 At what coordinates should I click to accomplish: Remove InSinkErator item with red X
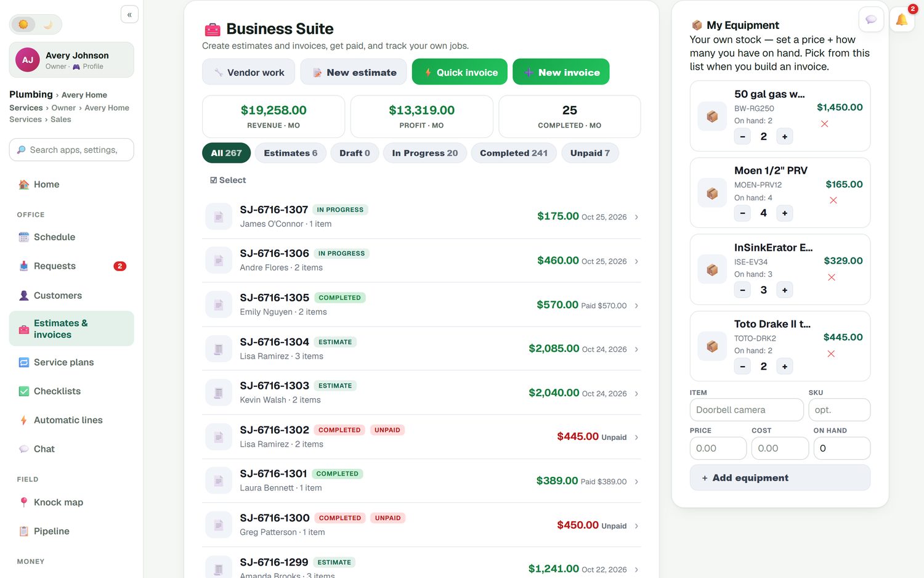[832, 277]
